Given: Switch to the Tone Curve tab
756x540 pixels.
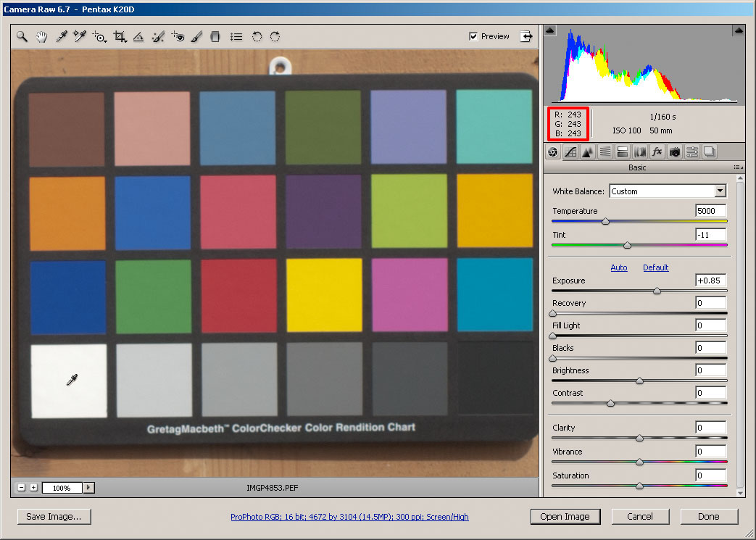Looking at the screenshot, I should point(570,152).
